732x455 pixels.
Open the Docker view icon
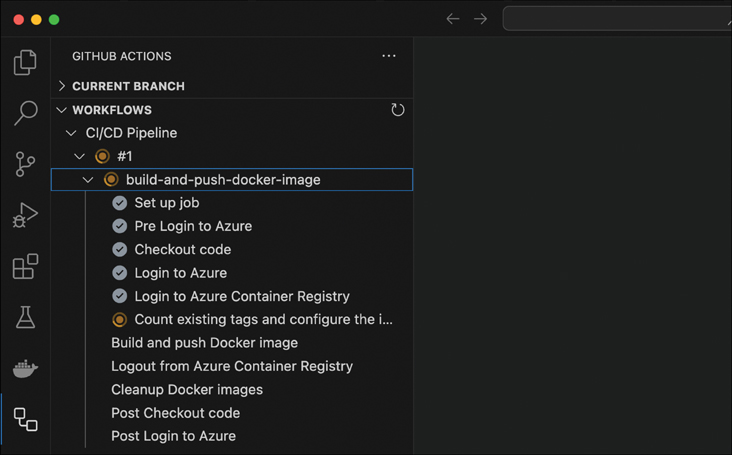25,368
